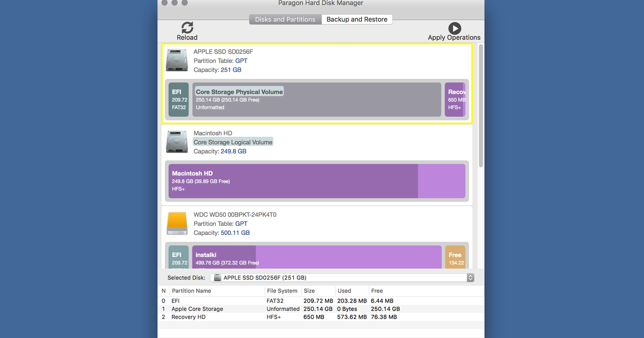Click APPLE SSD SD0256F disk name text

[223, 52]
